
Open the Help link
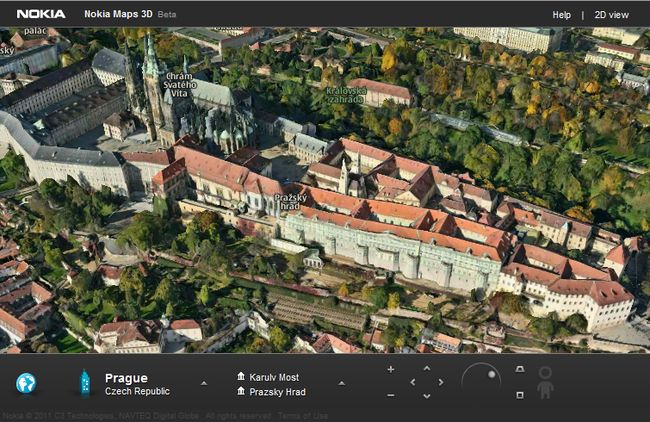tap(561, 15)
